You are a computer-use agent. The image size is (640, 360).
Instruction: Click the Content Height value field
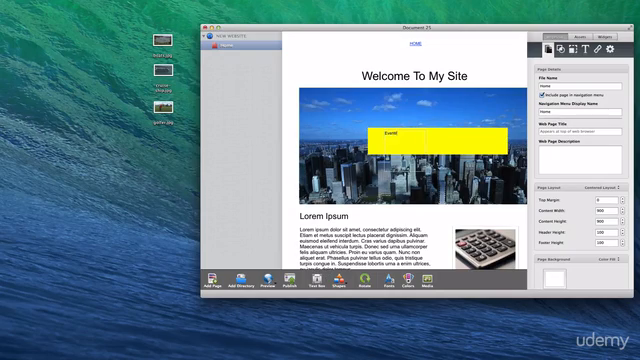pyautogui.click(x=607, y=221)
